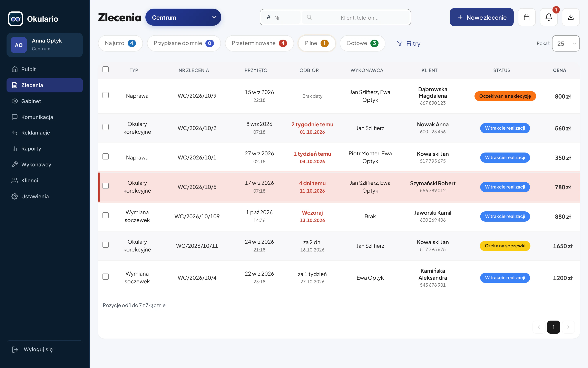
Task: Click the AO user avatar
Action: pyautogui.click(x=19, y=45)
